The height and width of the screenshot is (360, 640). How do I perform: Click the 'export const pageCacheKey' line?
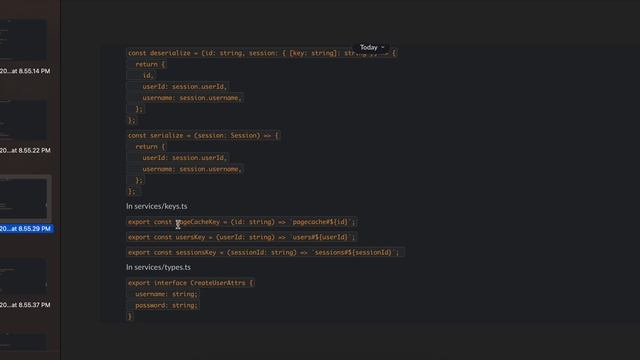(242, 222)
